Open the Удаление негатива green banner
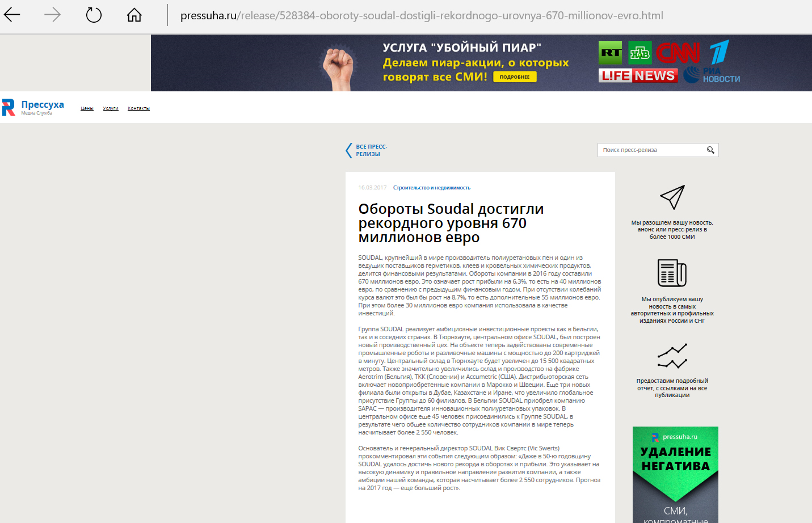812x523 pixels. (x=675, y=475)
